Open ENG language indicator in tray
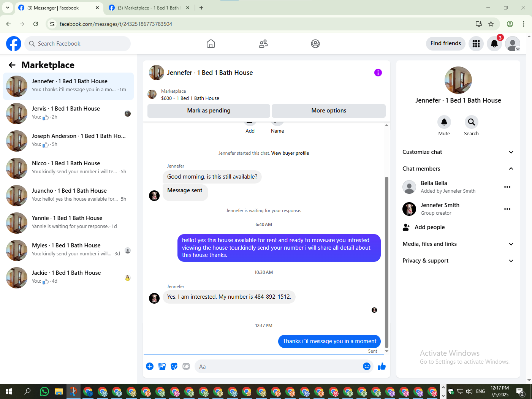Image resolution: width=532 pixels, height=399 pixels. (480, 391)
